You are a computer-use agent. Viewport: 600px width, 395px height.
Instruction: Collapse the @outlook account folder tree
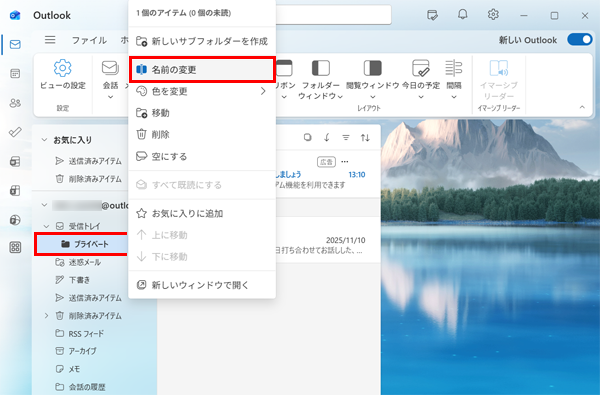click(44, 205)
